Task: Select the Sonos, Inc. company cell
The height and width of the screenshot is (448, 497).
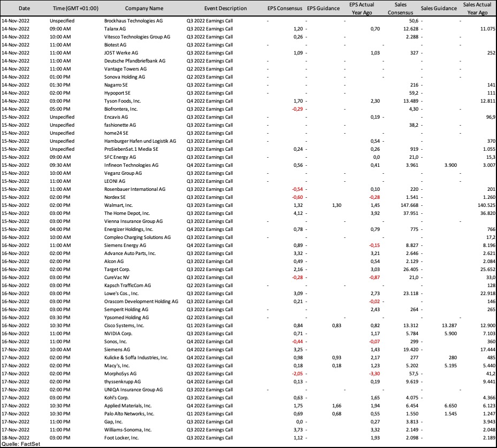Action: tap(116, 342)
